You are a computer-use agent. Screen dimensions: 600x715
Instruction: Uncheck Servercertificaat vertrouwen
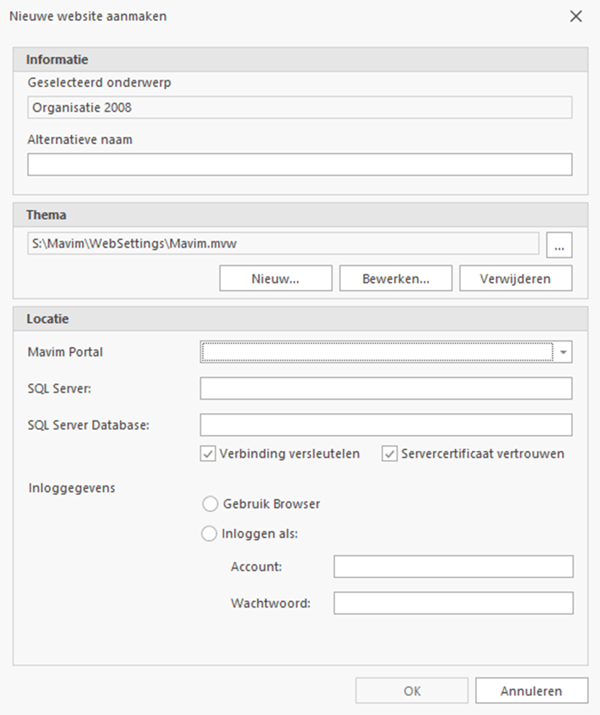click(389, 454)
